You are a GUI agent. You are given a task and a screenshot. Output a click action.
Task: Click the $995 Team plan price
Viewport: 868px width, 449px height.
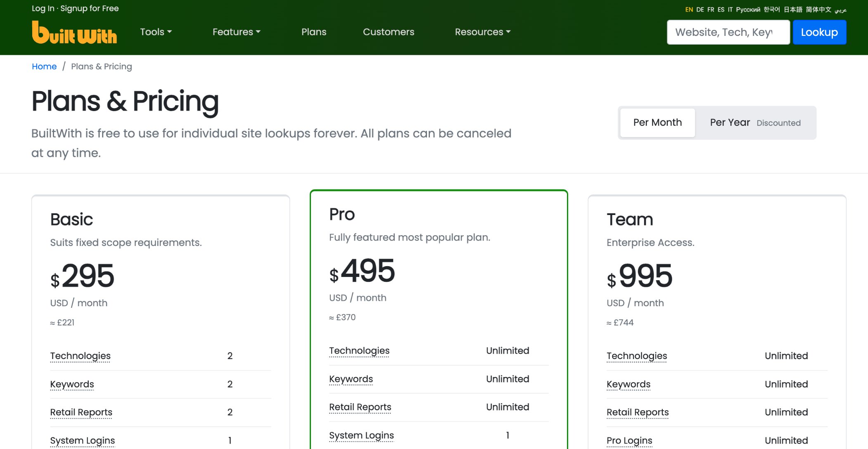point(640,276)
